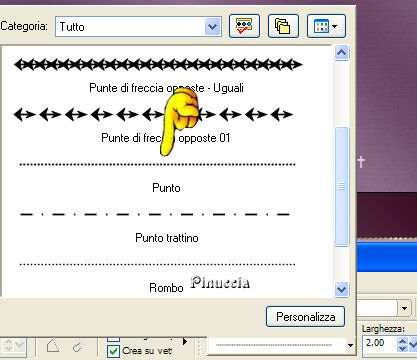Open the dropdown arrow above Larghezza
417x360 pixels.
404,308
